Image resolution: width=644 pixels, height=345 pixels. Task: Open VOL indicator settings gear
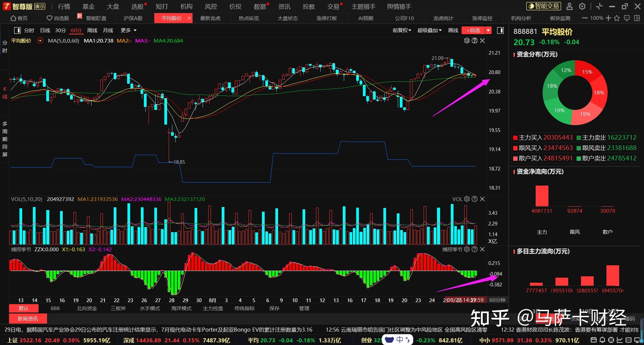(x=467, y=199)
